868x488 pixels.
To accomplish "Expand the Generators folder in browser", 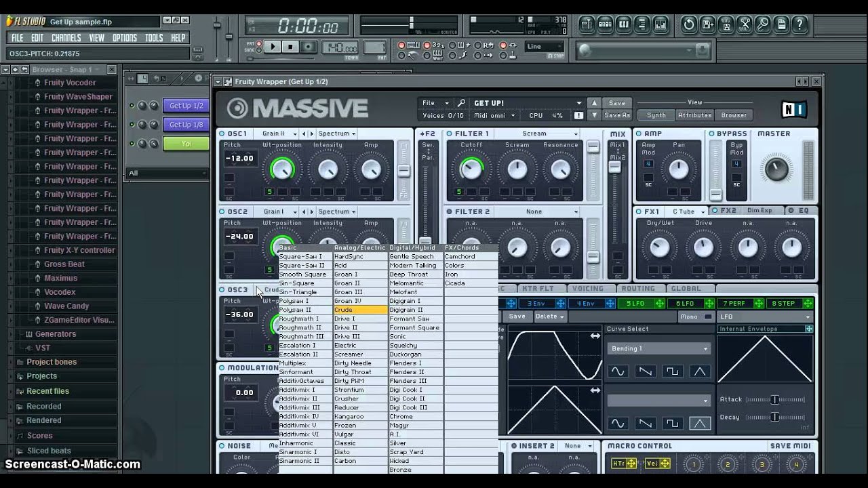I will [56, 334].
